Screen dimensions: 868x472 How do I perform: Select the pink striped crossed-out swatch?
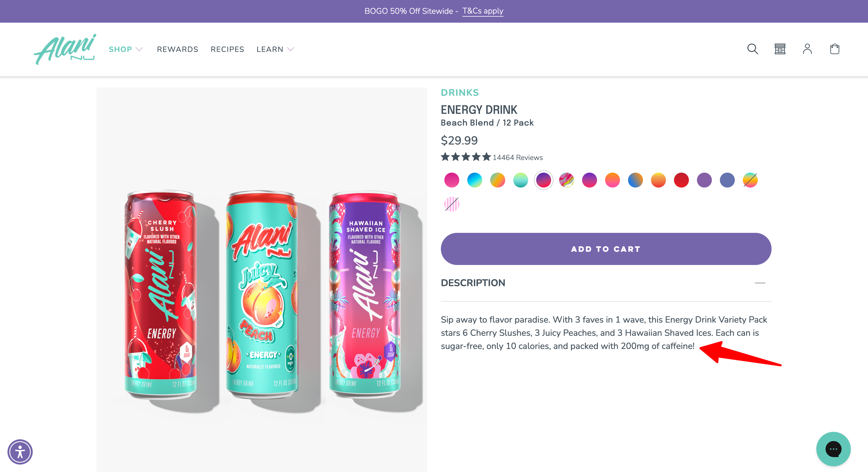point(452,204)
